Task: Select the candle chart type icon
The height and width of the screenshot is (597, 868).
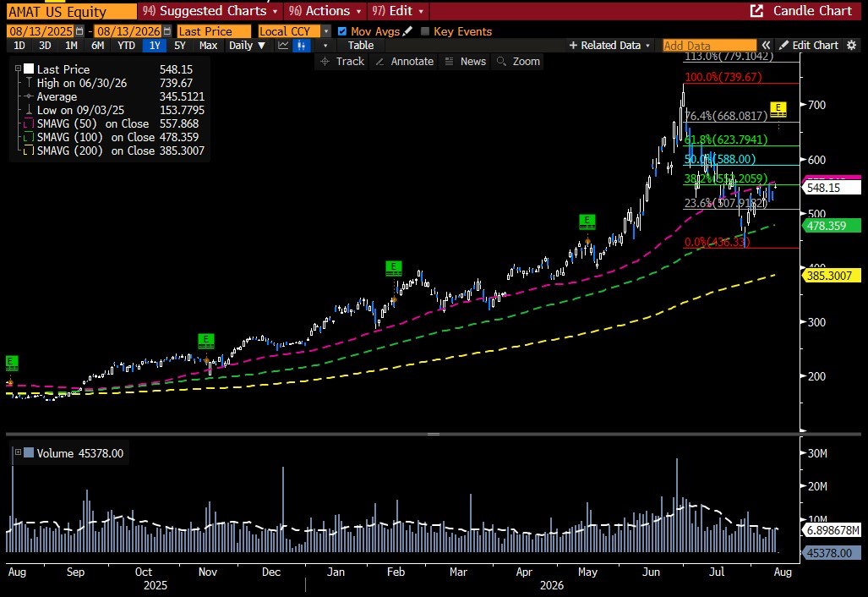Action: tap(301, 46)
